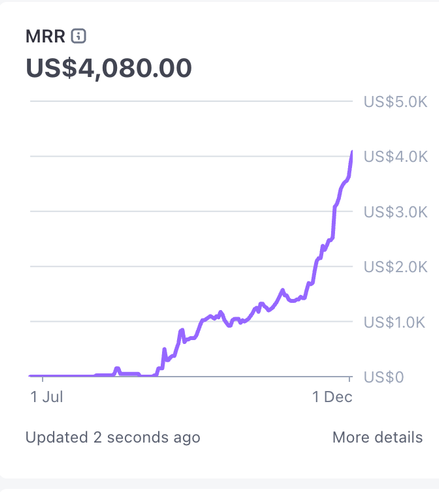Click the US$2.0K horizontal gridline
The image size is (439, 500).
point(191,266)
